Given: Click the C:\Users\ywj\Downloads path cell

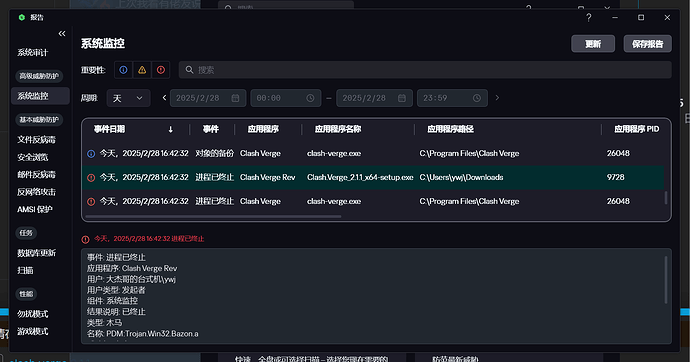Looking at the screenshot, I should click(x=461, y=178).
